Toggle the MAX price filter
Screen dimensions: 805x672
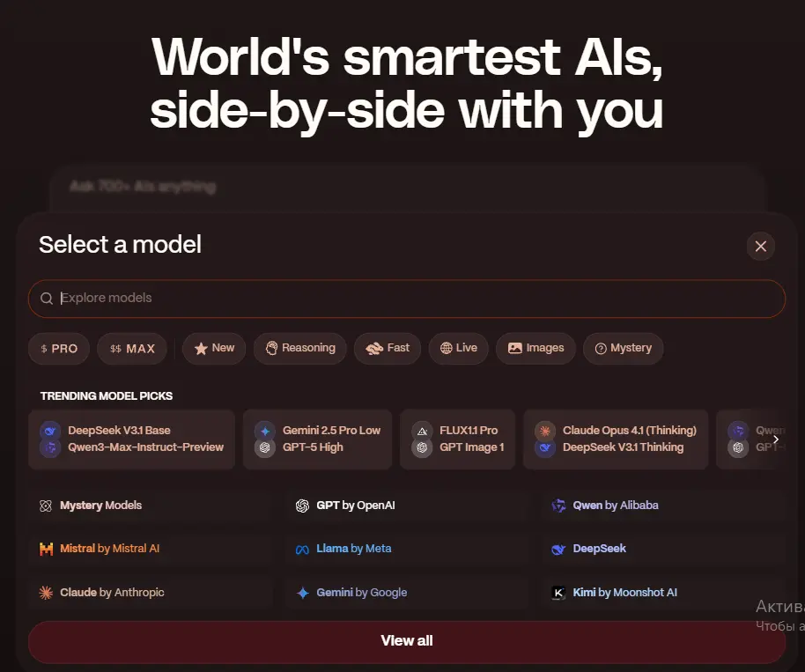[x=132, y=349]
